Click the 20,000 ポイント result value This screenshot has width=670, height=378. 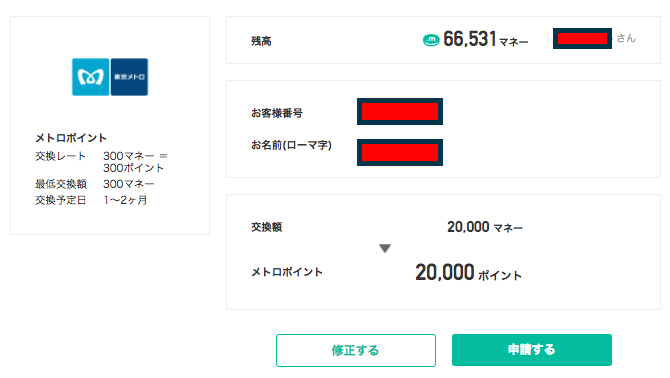click(x=468, y=273)
